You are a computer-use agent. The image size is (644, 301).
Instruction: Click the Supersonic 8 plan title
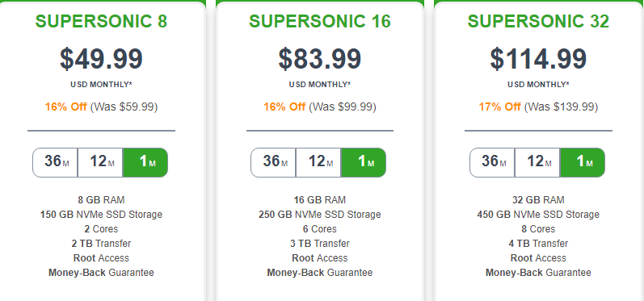pyautogui.click(x=102, y=21)
